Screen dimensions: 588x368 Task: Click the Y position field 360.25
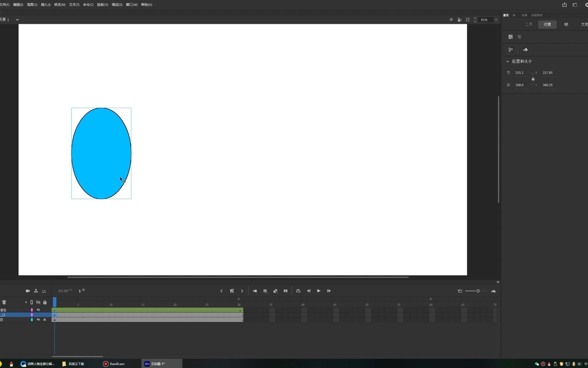(550, 85)
